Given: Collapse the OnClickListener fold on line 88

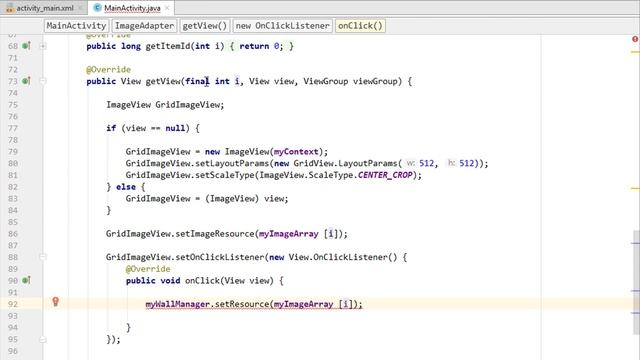Looking at the screenshot, I should 43,257.
